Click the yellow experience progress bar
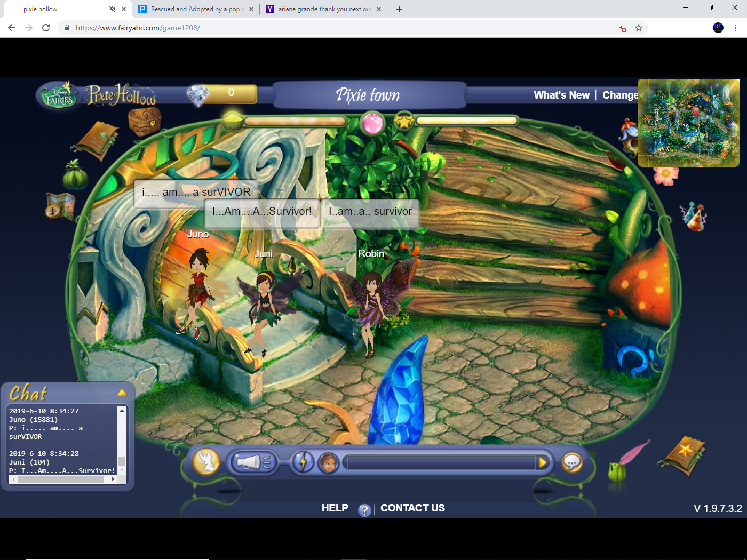This screenshot has width=747, height=560. click(x=467, y=121)
